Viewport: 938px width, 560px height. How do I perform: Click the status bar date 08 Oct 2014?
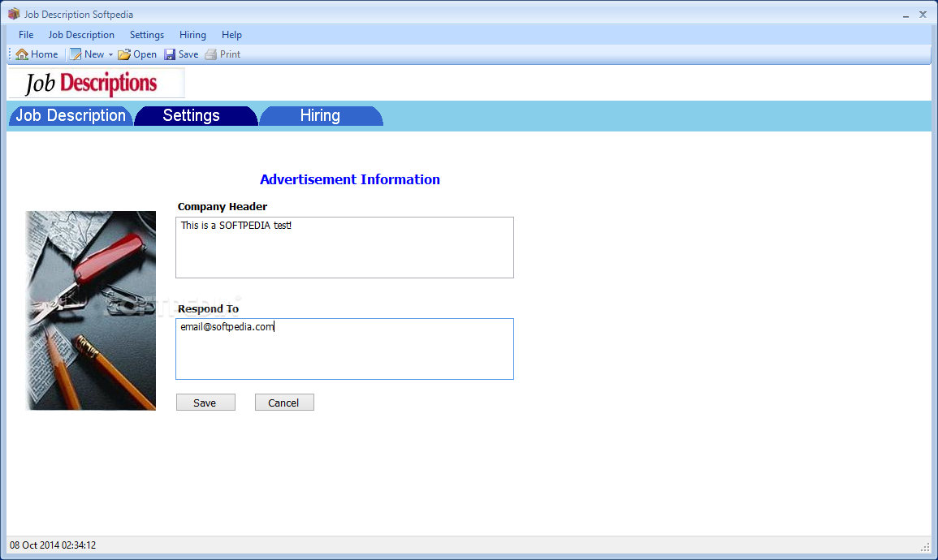click(x=53, y=545)
